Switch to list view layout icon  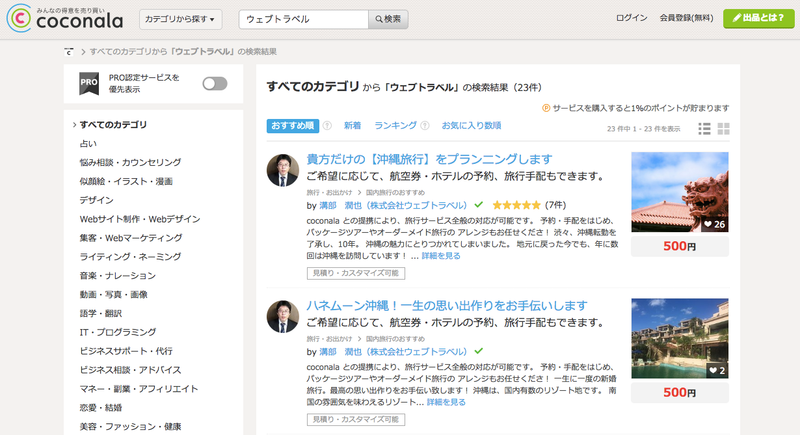704,128
